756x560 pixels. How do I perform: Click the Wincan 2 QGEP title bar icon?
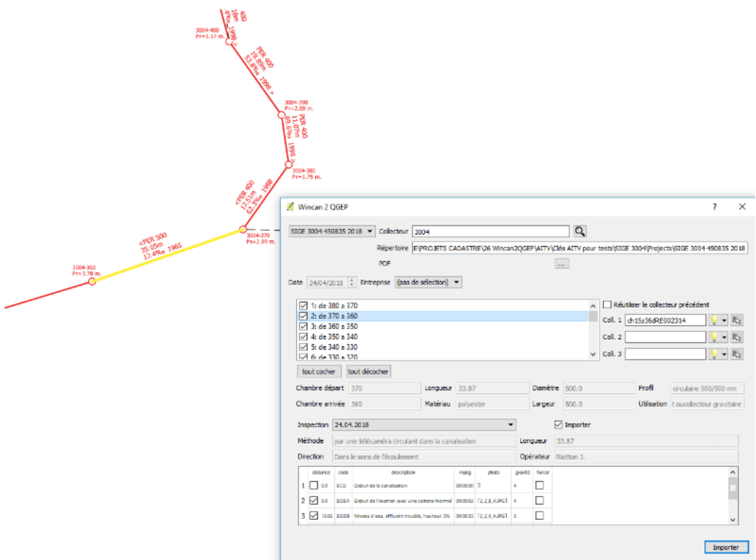[x=289, y=207]
